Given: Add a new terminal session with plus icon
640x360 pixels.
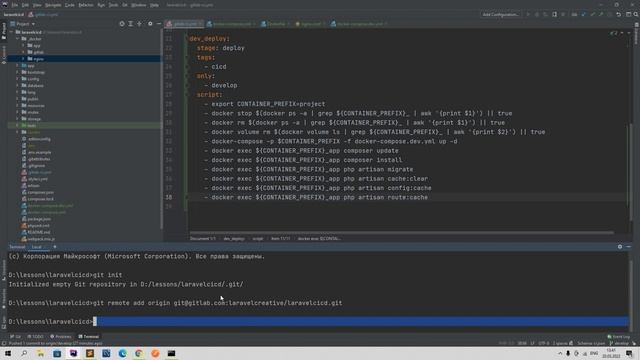Looking at the screenshot, I should 55,247.
